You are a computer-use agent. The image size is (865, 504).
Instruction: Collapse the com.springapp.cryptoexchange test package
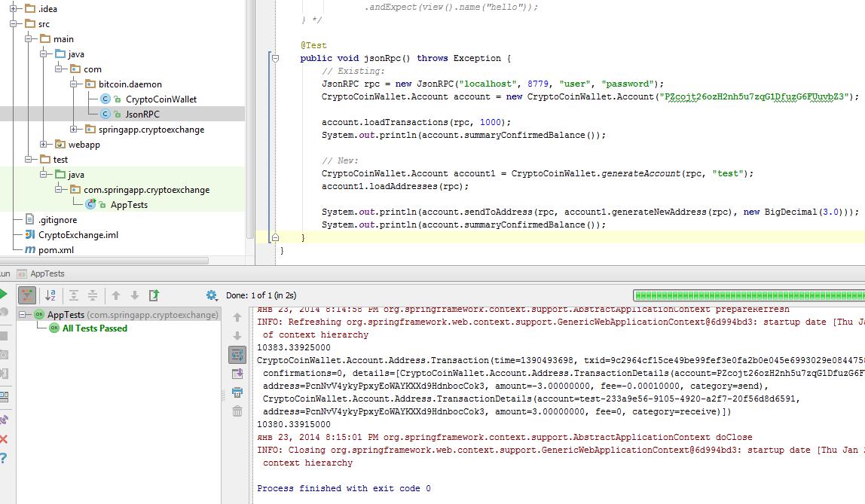[x=59, y=190]
